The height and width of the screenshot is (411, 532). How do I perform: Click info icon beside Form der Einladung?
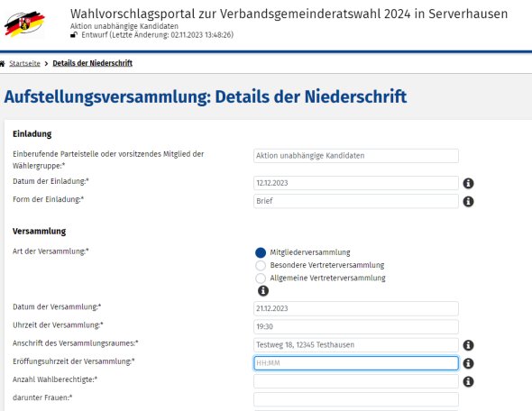pyautogui.click(x=468, y=201)
